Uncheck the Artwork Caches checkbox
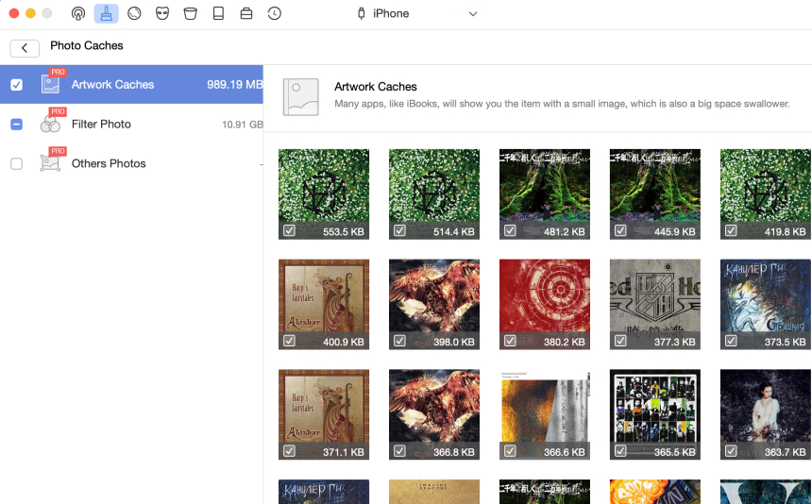The width and height of the screenshot is (812, 504). point(17,85)
